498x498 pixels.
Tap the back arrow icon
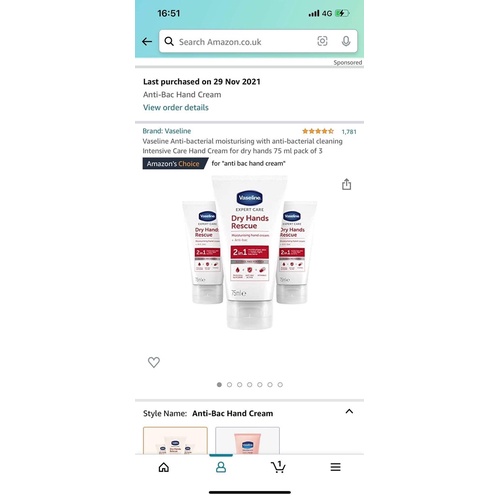(147, 42)
